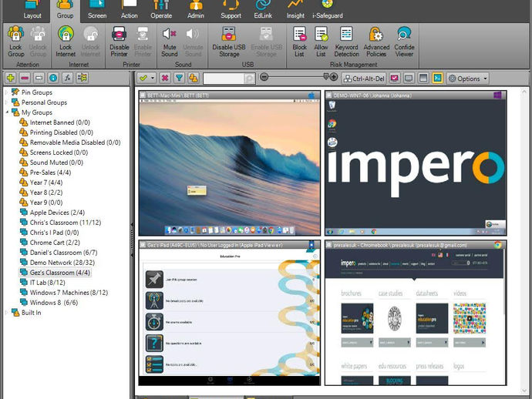This screenshot has height=399, width=532.
Task: Expand the Built In node
Action: tap(6, 313)
